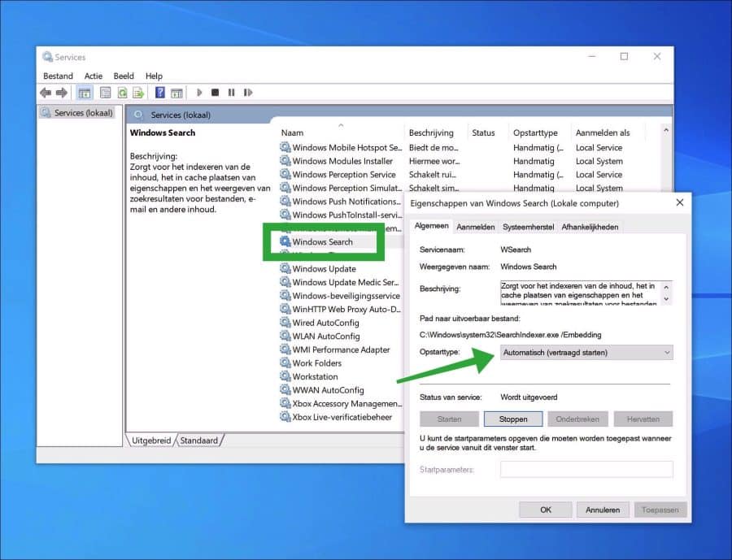Click gear icon of Xbox Live-verificatiebeheer
The image size is (732, 560).
pos(285,417)
